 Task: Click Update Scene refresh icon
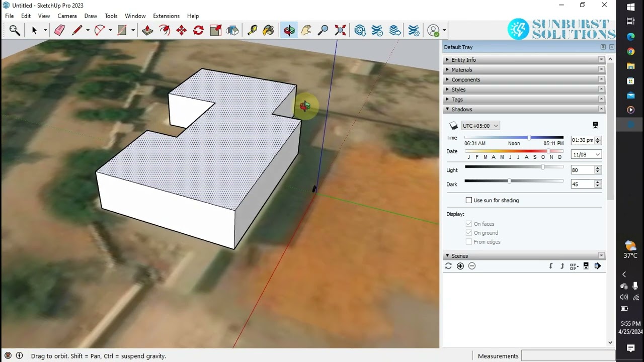coord(448,266)
